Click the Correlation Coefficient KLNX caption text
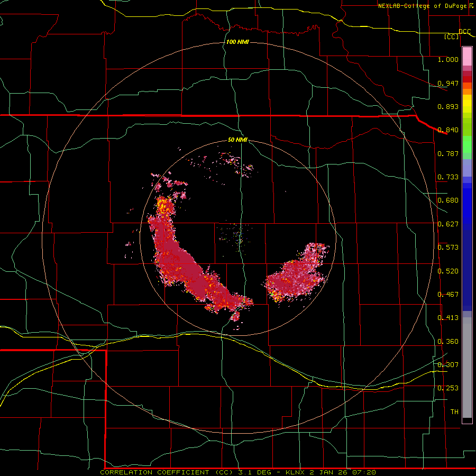The image size is (476, 476). pos(238,472)
